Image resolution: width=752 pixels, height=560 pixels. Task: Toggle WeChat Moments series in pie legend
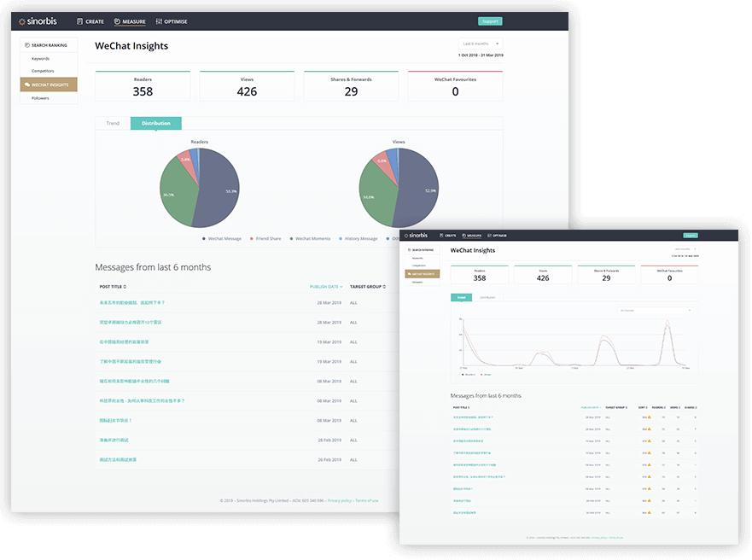[292, 239]
